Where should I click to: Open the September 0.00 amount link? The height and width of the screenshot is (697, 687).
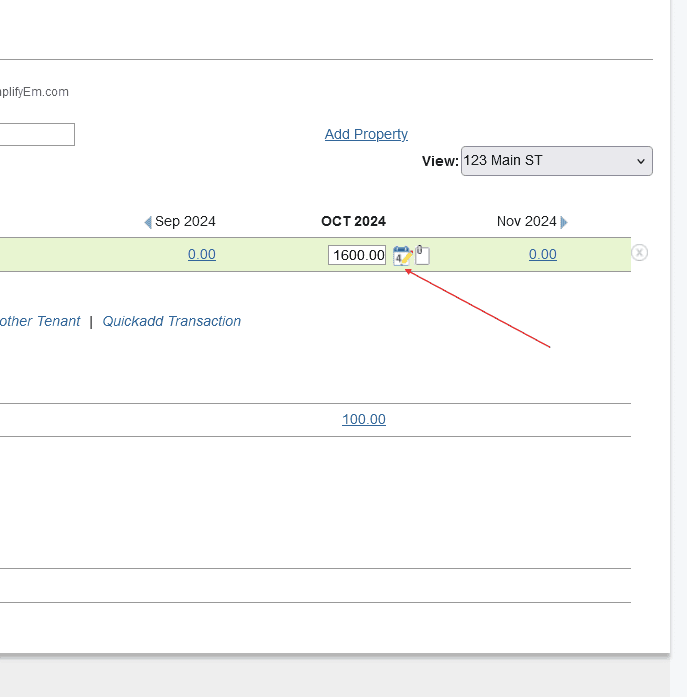click(x=202, y=254)
